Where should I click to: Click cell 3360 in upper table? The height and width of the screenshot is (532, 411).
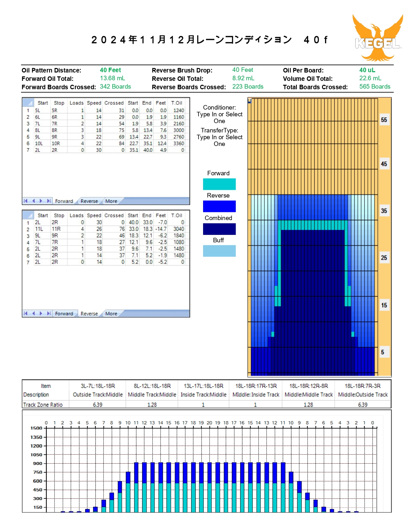tap(179, 143)
